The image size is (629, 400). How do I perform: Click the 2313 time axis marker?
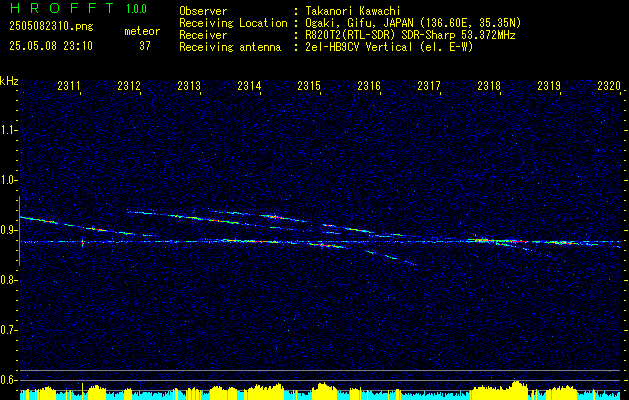click(189, 85)
